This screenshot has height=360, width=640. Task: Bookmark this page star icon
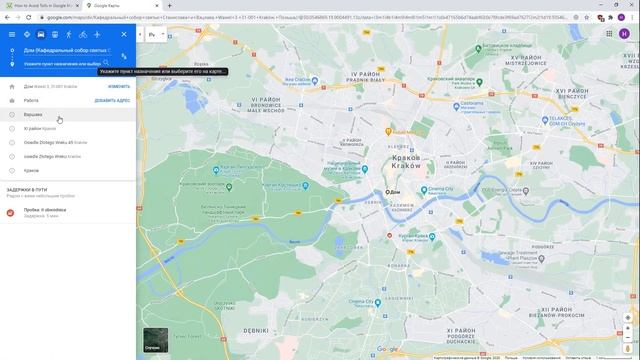coord(587,18)
